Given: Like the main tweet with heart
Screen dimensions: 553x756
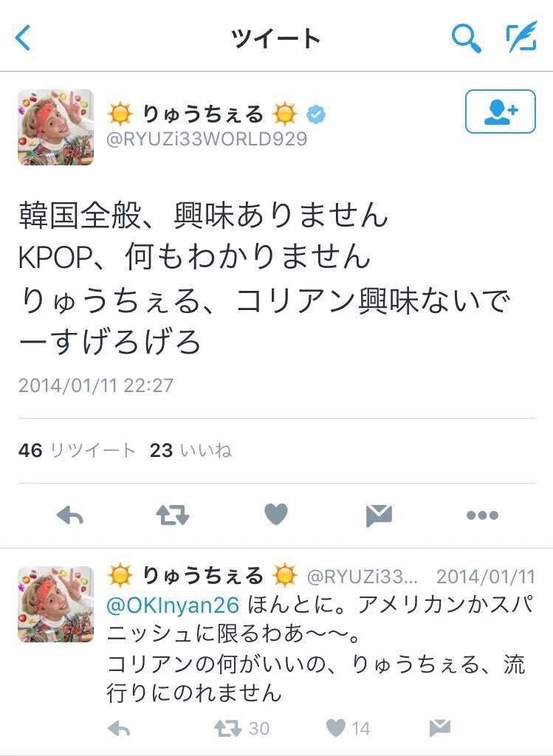Looking at the screenshot, I should click(x=276, y=514).
